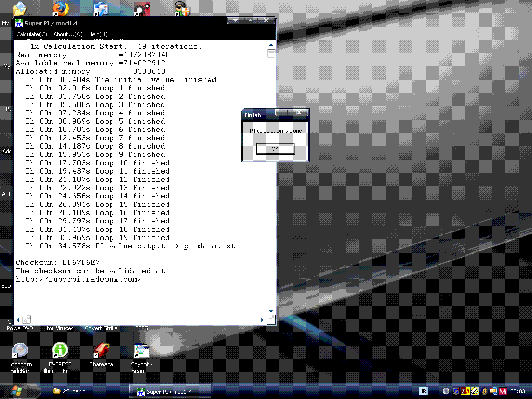Launch the Shareaza desktop icon
Screen dimensions: 532x399
(101, 351)
